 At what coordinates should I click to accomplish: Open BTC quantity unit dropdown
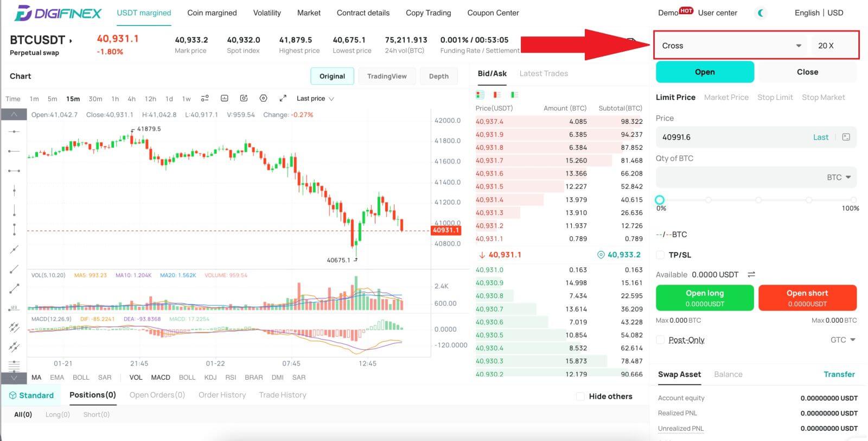tap(839, 178)
